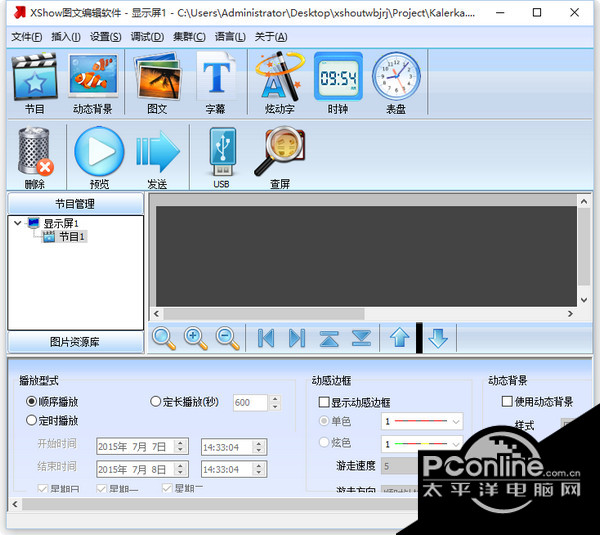
Task: Move item to bottom with the down-bar triangle
Action: [361, 338]
